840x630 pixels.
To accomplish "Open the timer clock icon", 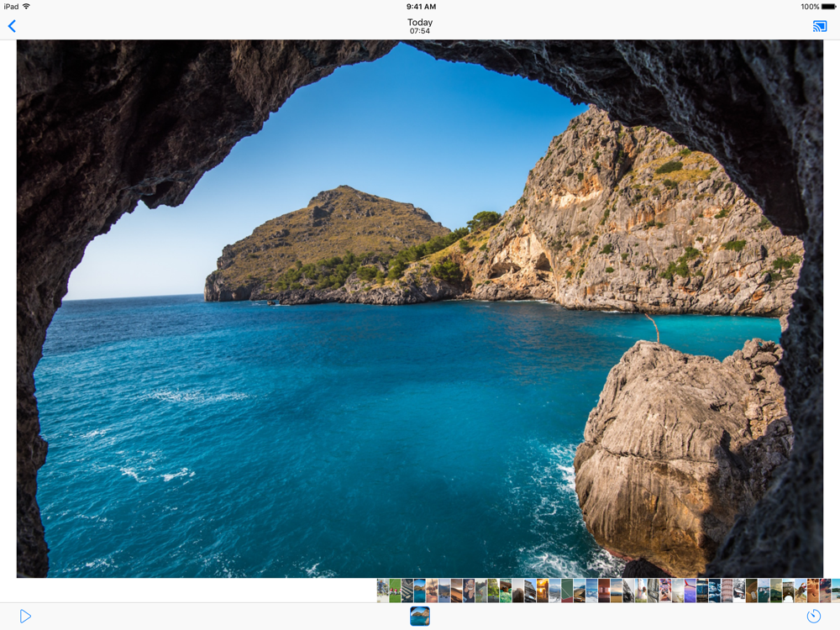I will 813,617.
